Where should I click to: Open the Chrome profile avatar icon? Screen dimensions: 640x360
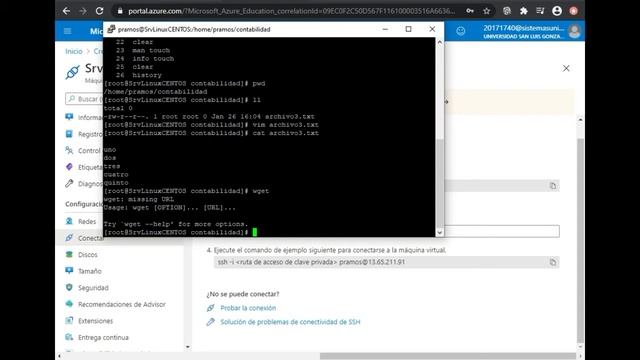pos(557,11)
